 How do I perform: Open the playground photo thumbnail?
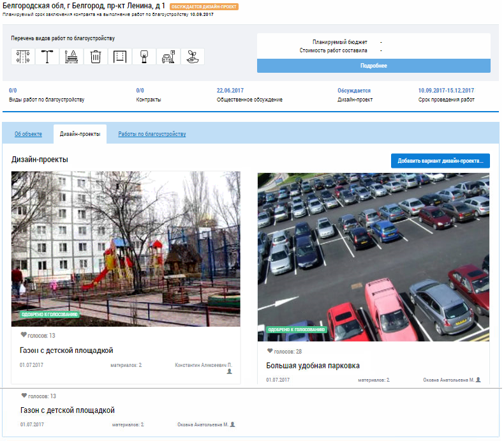point(126,249)
